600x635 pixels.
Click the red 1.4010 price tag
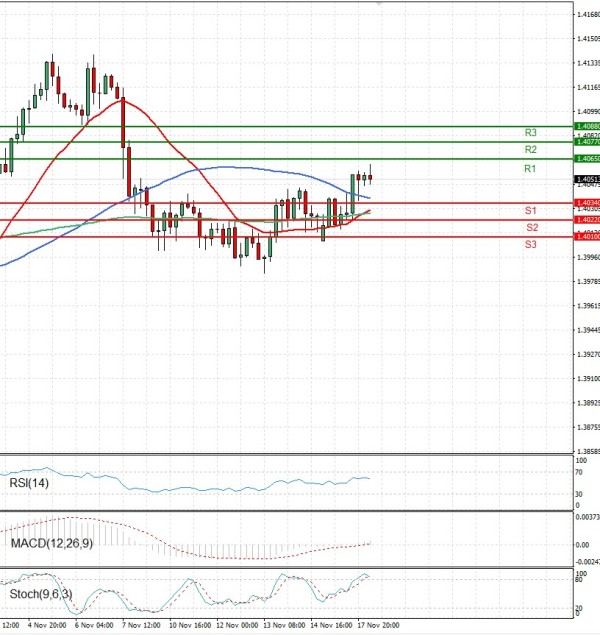click(587, 237)
